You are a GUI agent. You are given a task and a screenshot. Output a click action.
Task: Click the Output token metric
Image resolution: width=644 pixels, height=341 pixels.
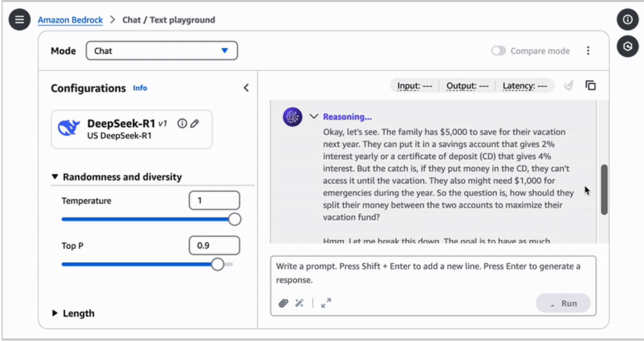[x=467, y=86]
